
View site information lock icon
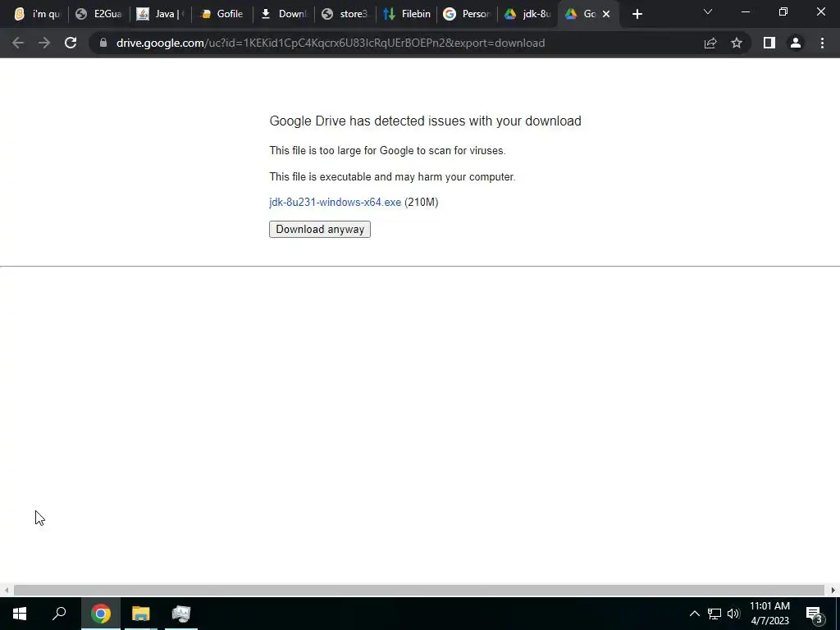click(103, 43)
